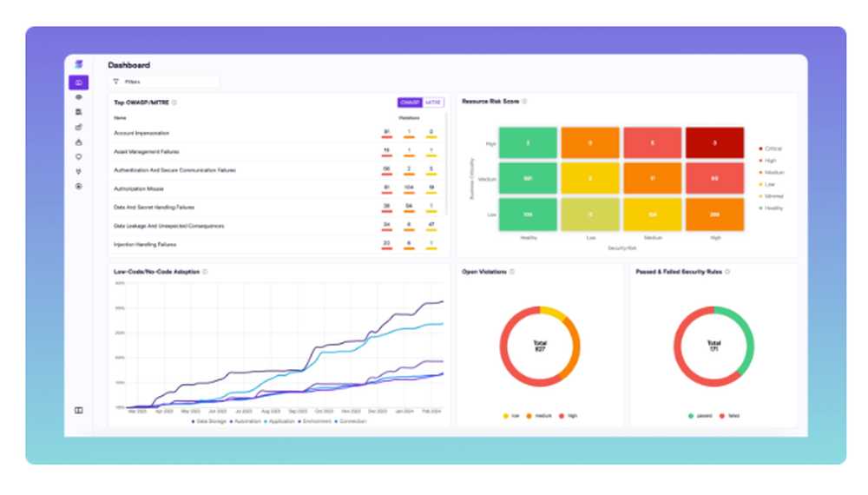Toggle Healthy in risk score legend
This screenshot has height=495, width=868.
tap(771, 208)
